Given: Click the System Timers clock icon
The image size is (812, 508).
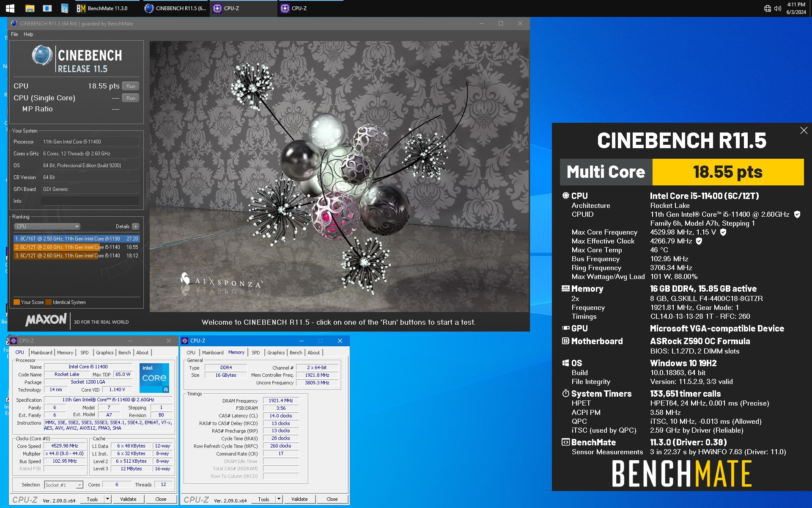Looking at the screenshot, I should click(565, 393).
